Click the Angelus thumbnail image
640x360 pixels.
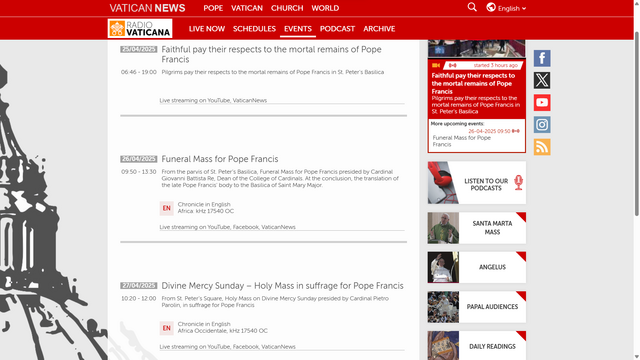coord(443,267)
